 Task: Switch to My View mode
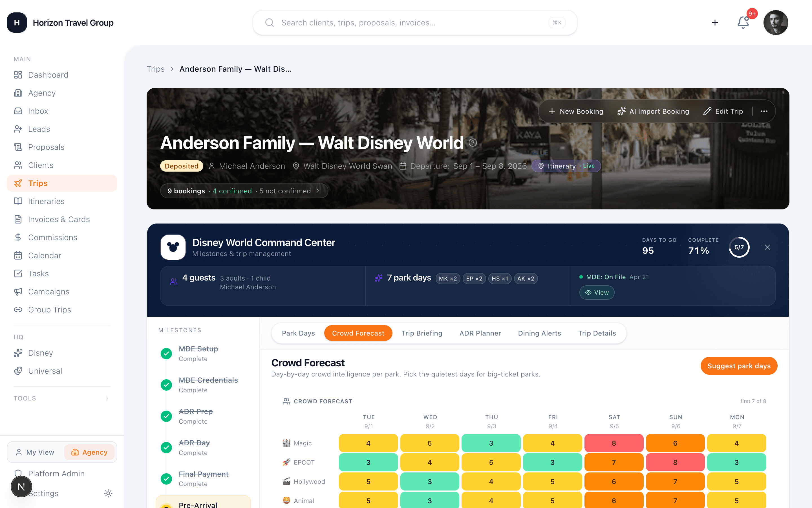click(35, 452)
